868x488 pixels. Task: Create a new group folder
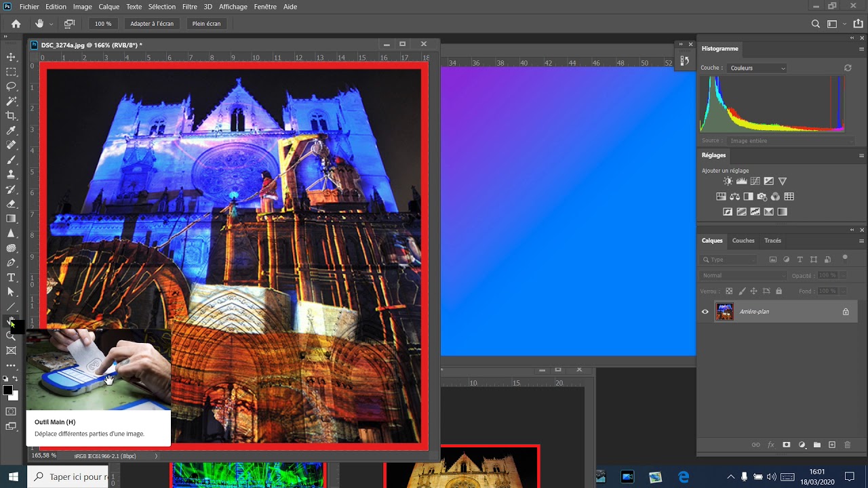coord(817,445)
